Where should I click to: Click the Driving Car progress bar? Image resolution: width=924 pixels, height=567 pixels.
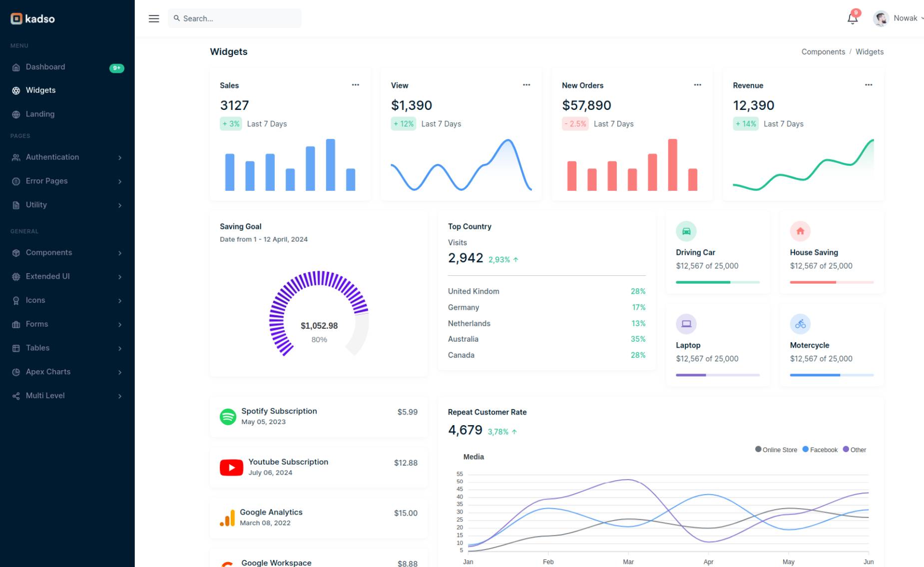[x=718, y=282]
